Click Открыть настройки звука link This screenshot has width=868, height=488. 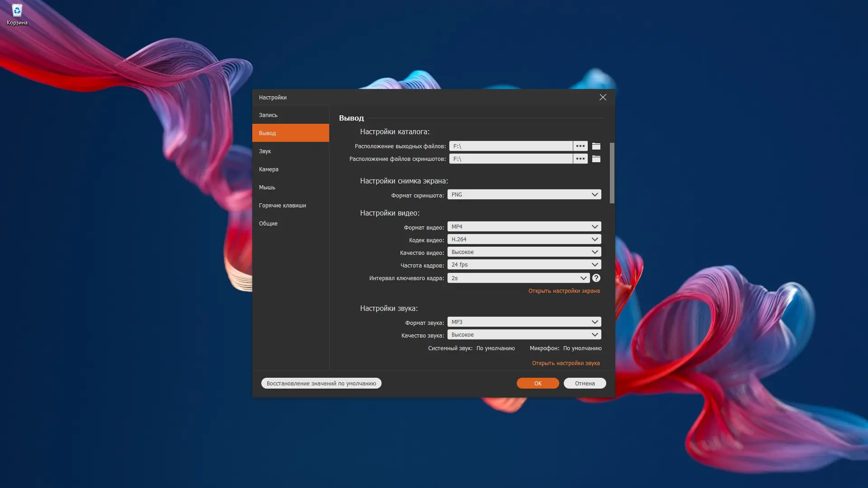coord(566,363)
